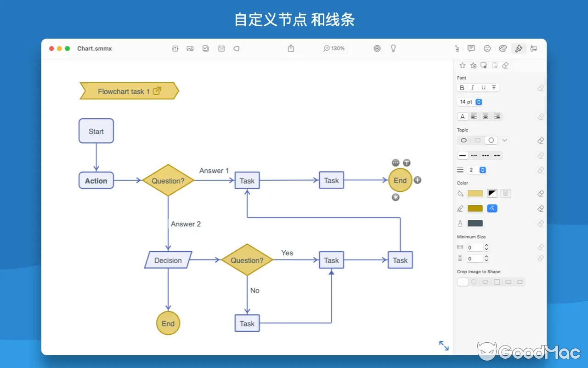The image size is (588, 368).
Task: Click the lightbulb idea icon
Action: 393,48
